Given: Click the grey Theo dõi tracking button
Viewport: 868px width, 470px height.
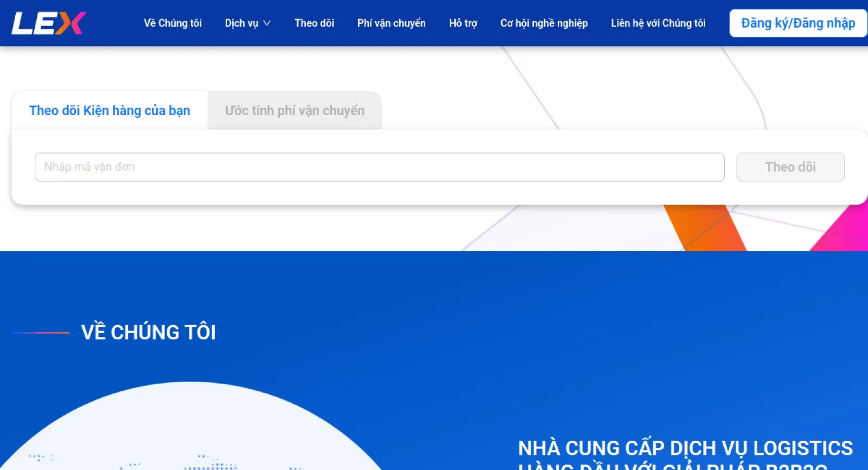Looking at the screenshot, I should (x=790, y=167).
